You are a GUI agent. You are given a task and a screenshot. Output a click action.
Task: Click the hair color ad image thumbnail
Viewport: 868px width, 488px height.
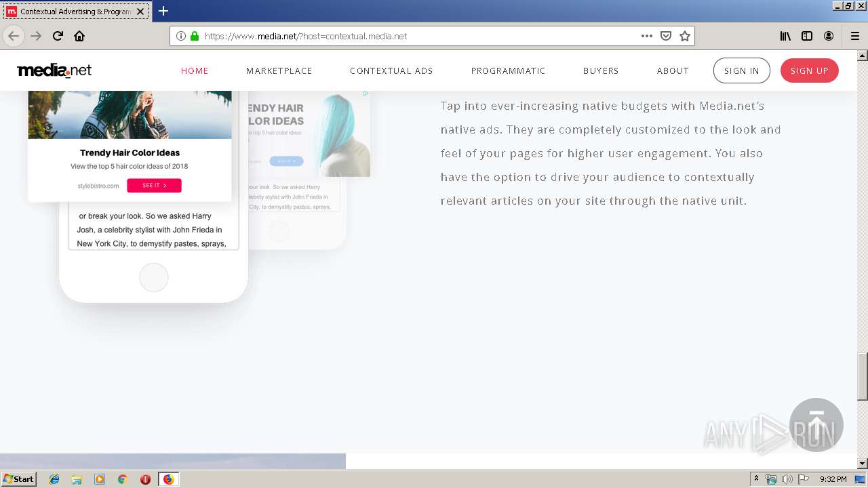pos(130,115)
